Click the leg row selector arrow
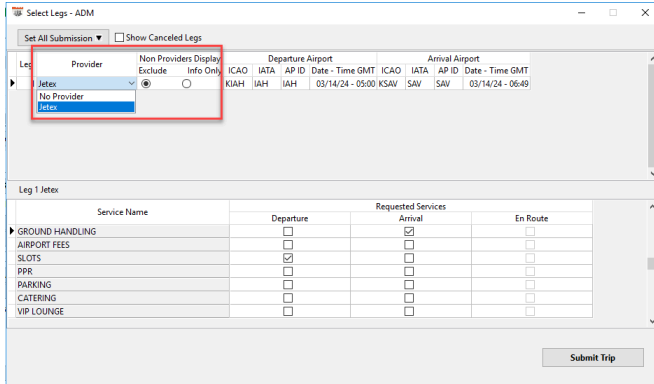The height and width of the screenshot is (384, 654). coord(13,83)
